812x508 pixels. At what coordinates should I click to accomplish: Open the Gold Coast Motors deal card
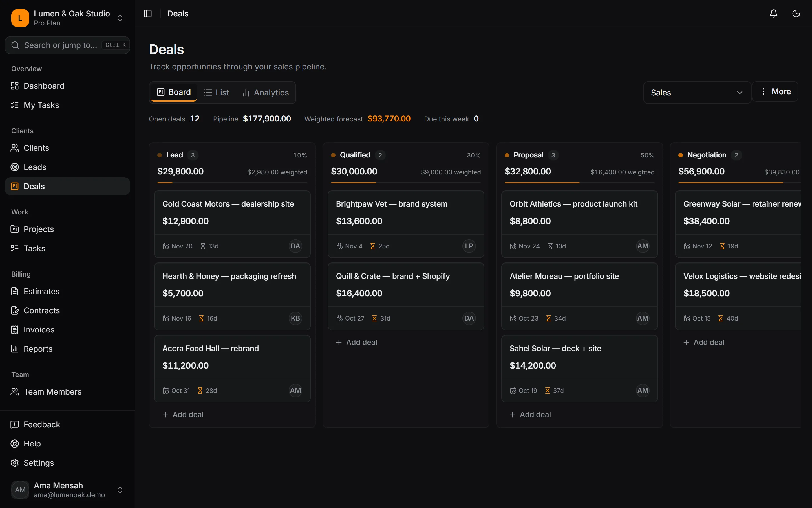coord(232,224)
